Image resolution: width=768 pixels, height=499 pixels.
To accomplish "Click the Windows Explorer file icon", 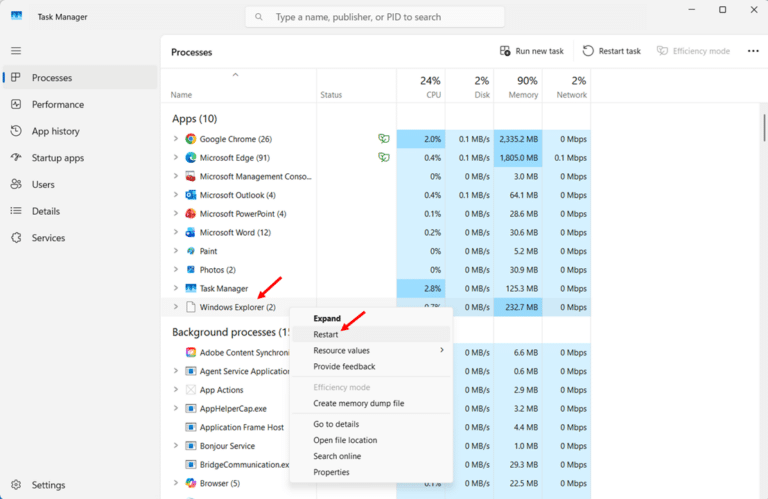I will coord(191,307).
